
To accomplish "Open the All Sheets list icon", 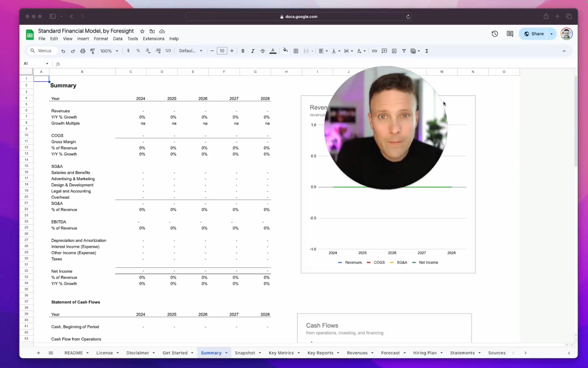I will point(51,353).
